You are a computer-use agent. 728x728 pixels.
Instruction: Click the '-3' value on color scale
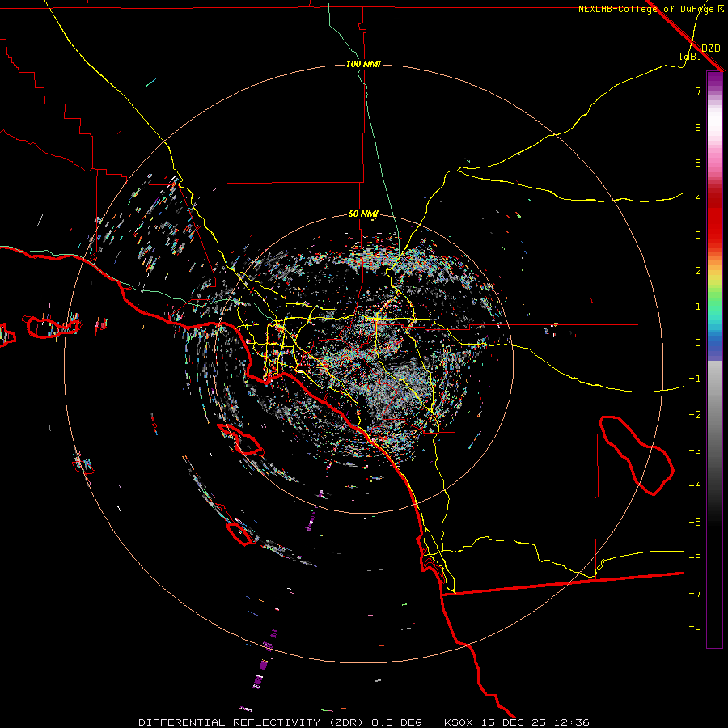click(695, 451)
